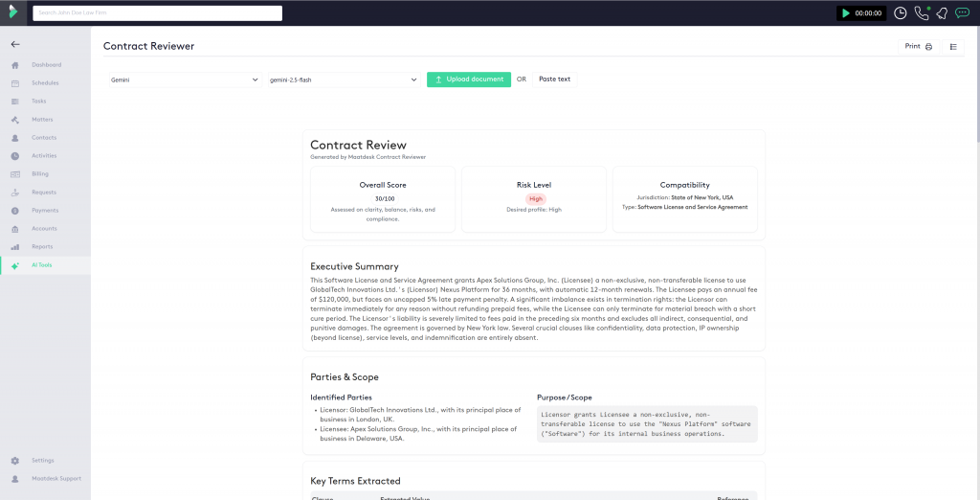Image resolution: width=980 pixels, height=500 pixels.
Task: Click the Accounts label in sidebar
Action: [x=44, y=228]
